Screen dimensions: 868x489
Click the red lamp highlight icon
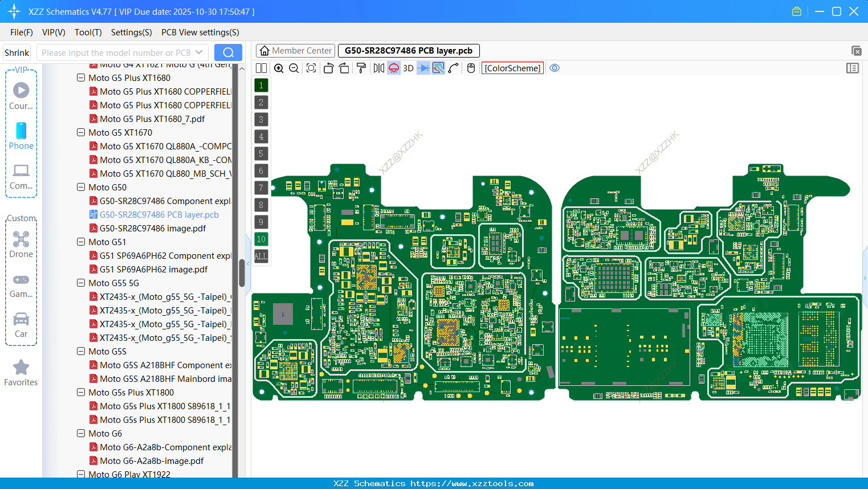coord(393,68)
